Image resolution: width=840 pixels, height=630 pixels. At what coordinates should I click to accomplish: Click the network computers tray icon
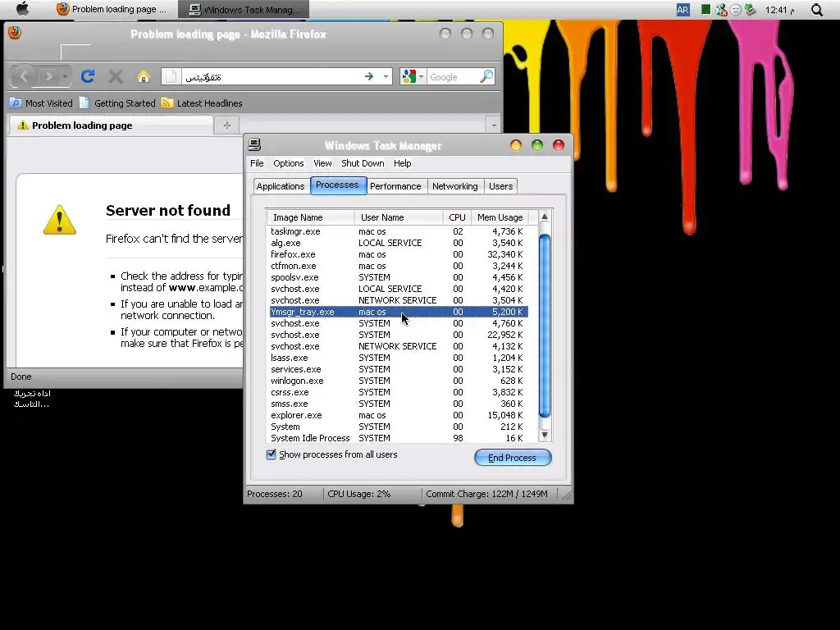722,10
